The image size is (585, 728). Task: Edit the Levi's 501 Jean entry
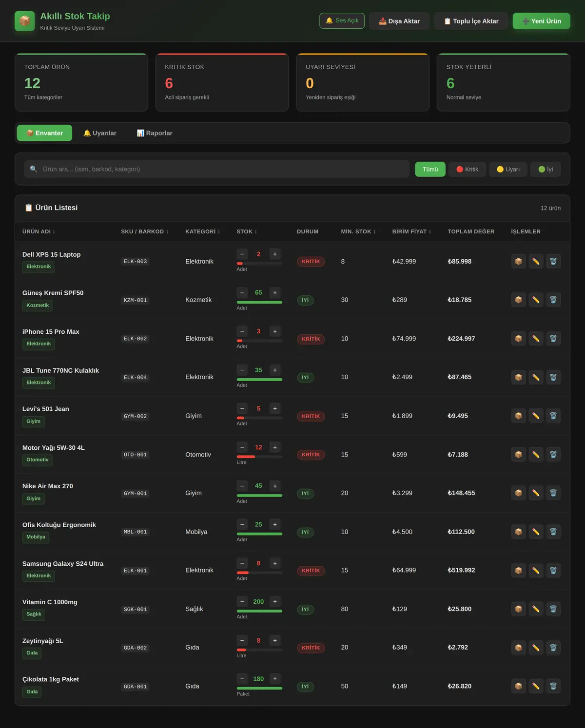pos(536,416)
